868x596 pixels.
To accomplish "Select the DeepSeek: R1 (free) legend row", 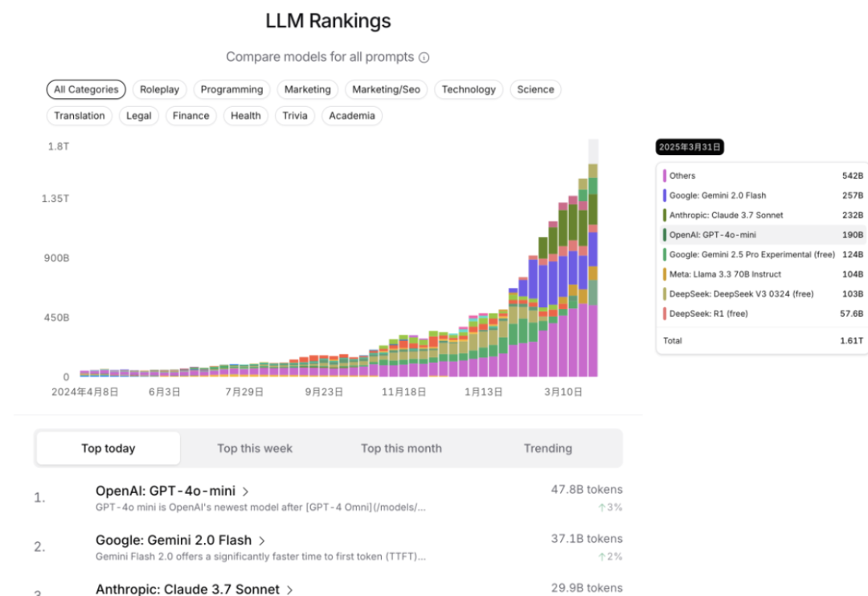I will 763,314.
